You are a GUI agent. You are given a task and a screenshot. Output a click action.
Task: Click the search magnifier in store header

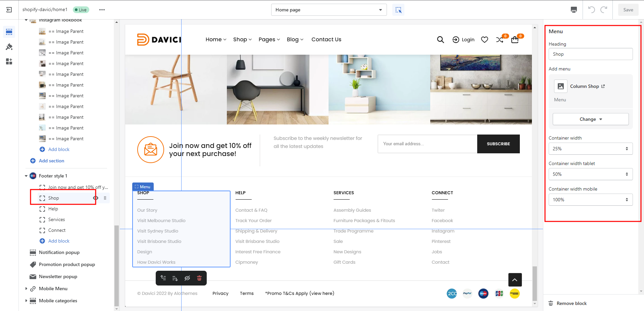coord(440,40)
